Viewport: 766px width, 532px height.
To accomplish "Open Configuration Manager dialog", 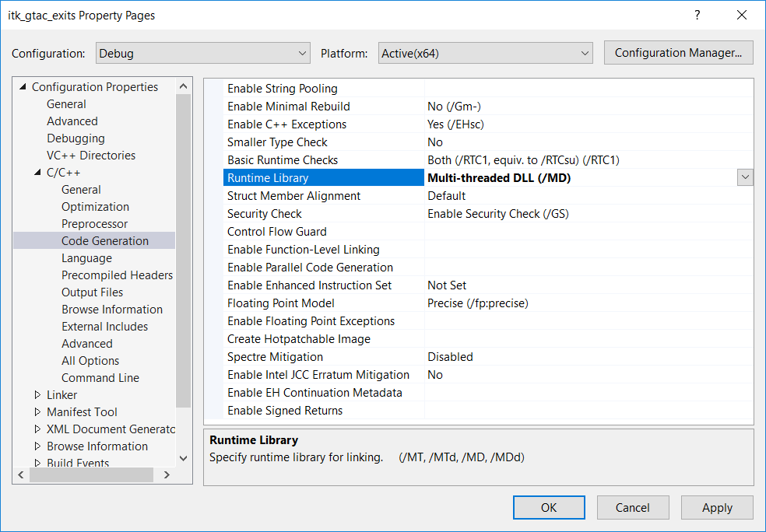I will coord(678,53).
